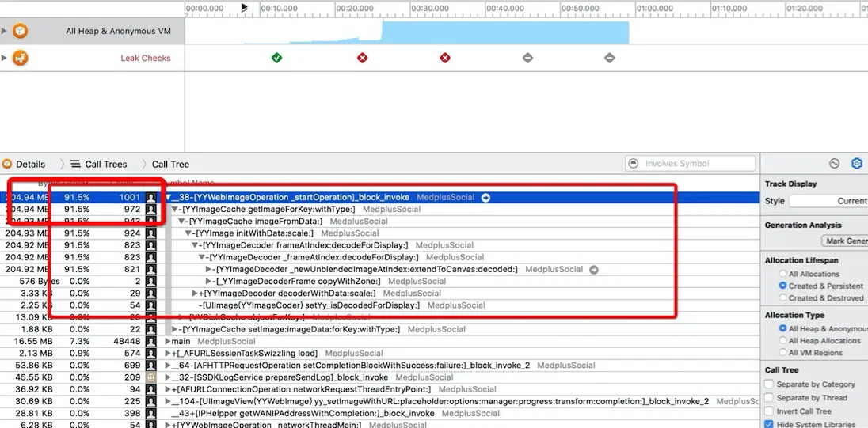The height and width of the screenshot is (428, 868).
Task: Click the 01:00.000 mark on timeline ruler
Action: (655, 8)
